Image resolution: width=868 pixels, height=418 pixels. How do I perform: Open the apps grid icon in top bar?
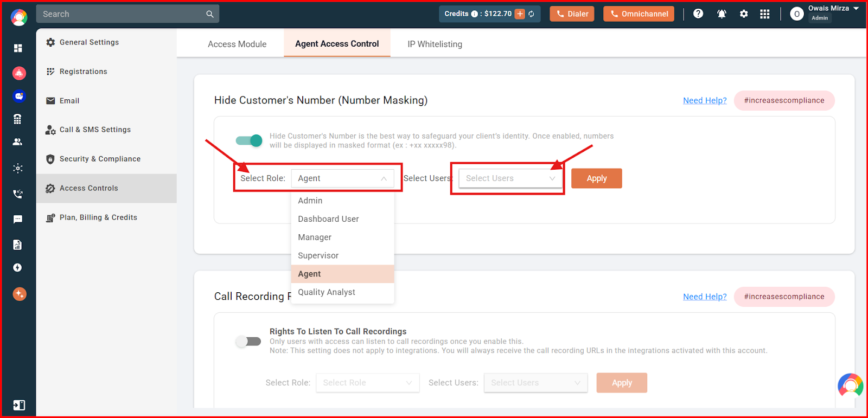pyautogui.click(x=765, y=14)
